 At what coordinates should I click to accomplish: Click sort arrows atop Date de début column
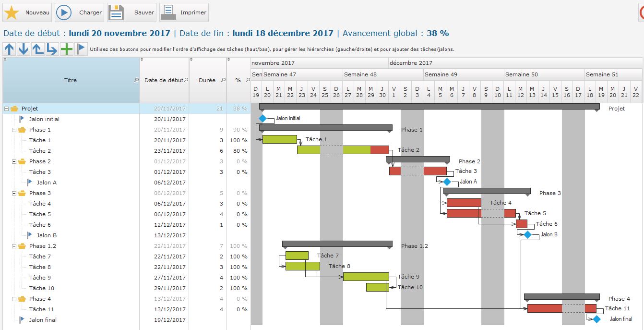click(x=143, y=60)
